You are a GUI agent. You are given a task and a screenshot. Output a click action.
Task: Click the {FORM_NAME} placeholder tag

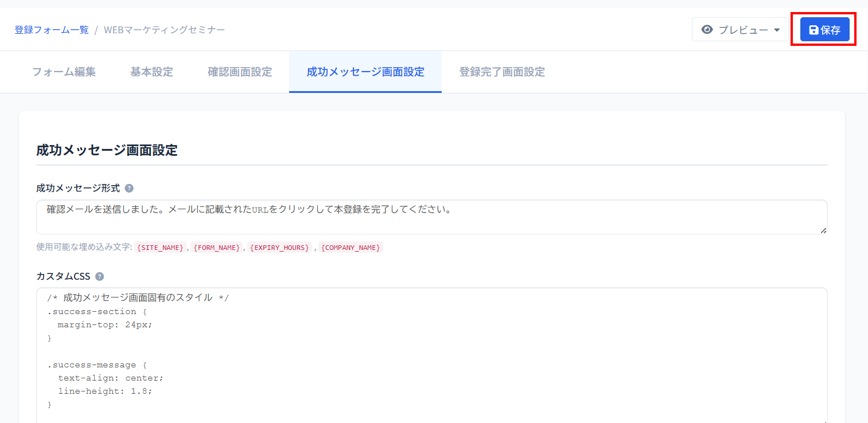(217, 248)
